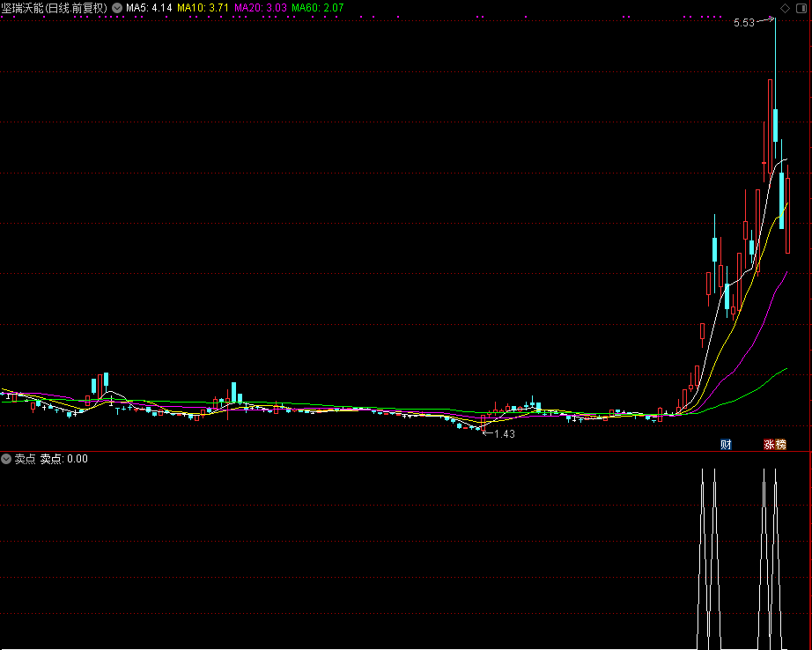Open the dropdown beside 坚瑞沃能 chart title
Screen dimensions: 812x650
(x=117, y=8)
